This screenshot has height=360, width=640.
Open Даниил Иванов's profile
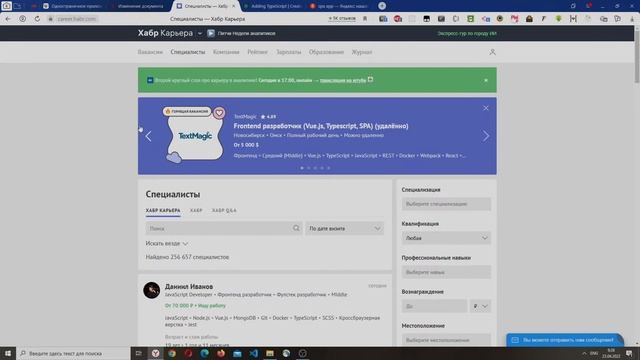[189, 287]
